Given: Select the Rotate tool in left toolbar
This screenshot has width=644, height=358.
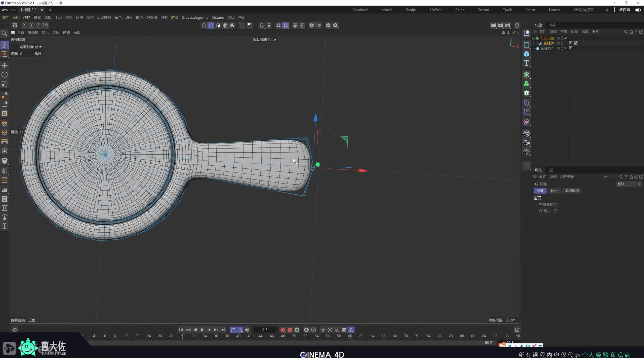Looking at the screenshot, I should click(5, 75).
